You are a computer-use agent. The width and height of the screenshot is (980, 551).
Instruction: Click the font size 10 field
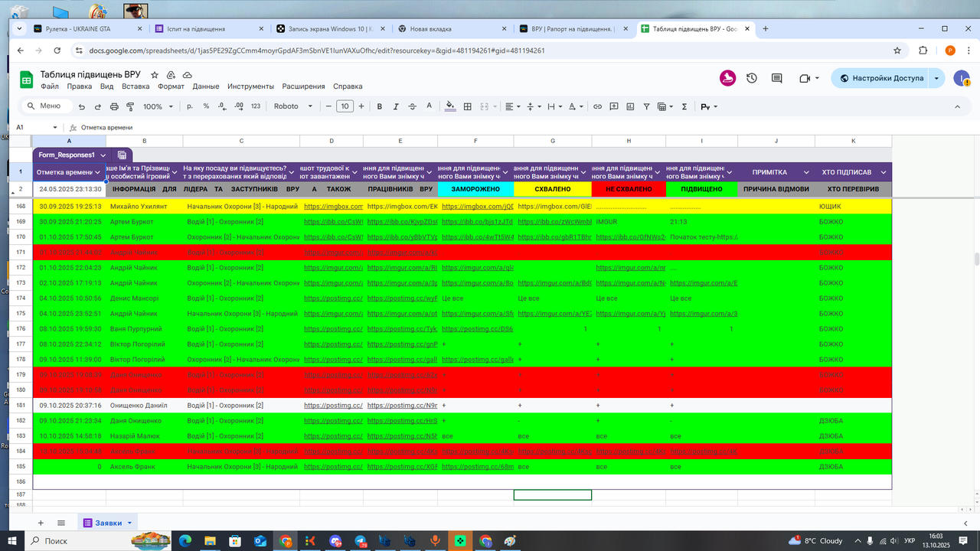[345, 106]
